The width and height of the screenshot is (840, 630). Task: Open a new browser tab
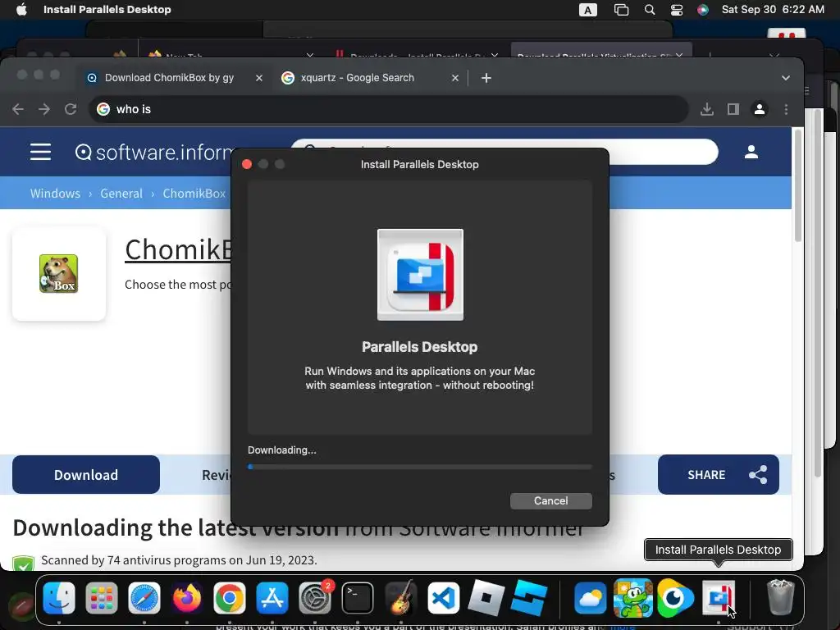coord(486,78)
